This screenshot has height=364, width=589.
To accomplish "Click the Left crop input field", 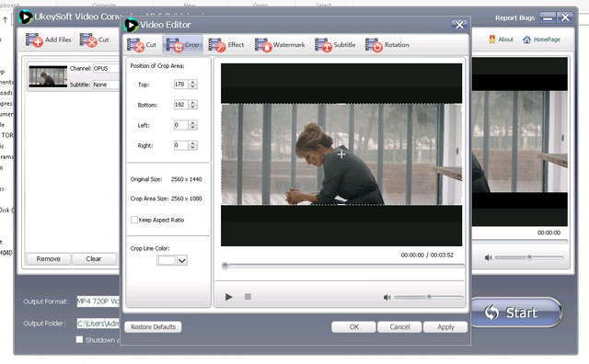I will point(180,125).
